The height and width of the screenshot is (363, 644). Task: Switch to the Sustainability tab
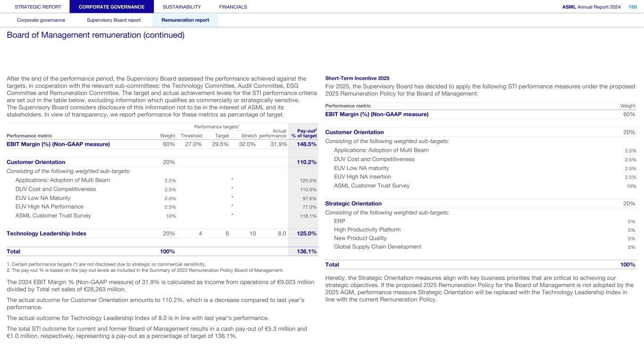[181, 7]
